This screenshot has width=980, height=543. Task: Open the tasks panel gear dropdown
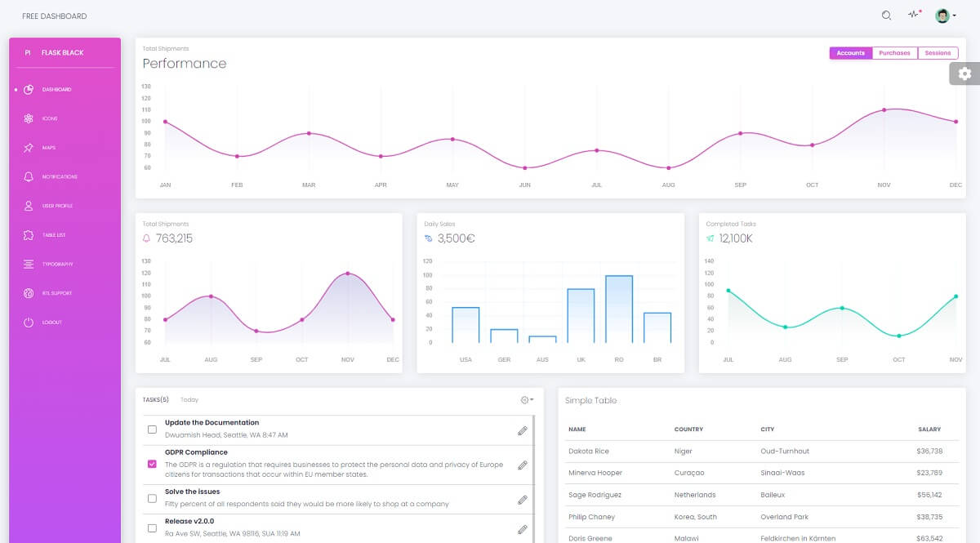[x=525, y=398]
